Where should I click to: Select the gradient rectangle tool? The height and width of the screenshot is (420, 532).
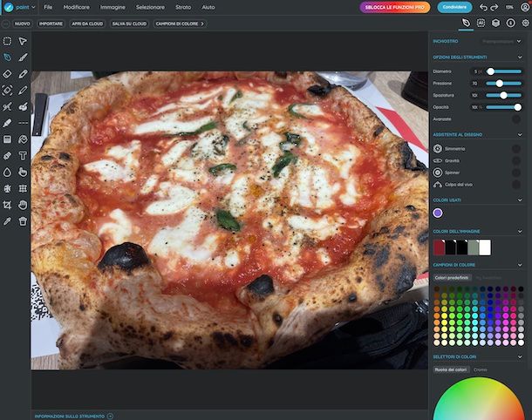7,139
